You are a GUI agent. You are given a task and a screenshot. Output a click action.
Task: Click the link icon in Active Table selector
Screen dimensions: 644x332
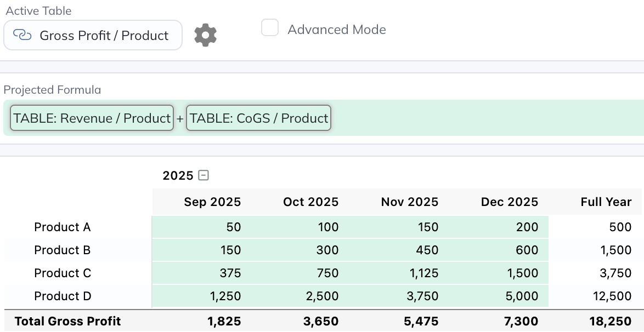(22, 36)
